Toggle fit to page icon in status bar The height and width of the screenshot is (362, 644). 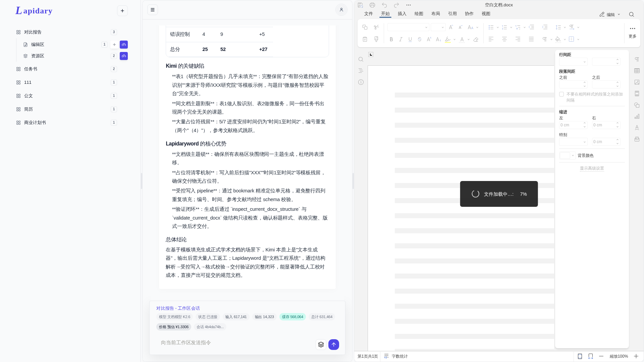pyautogui.click(x=580, y=356)
